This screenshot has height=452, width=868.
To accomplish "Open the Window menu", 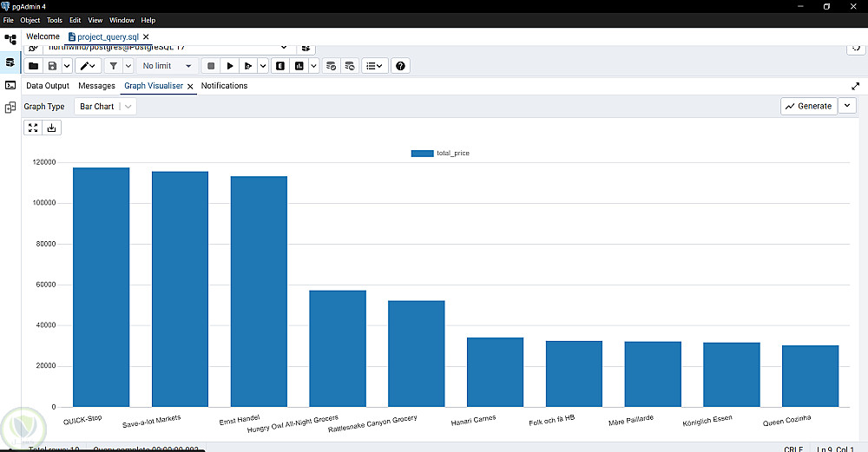I will click(122, 21).
